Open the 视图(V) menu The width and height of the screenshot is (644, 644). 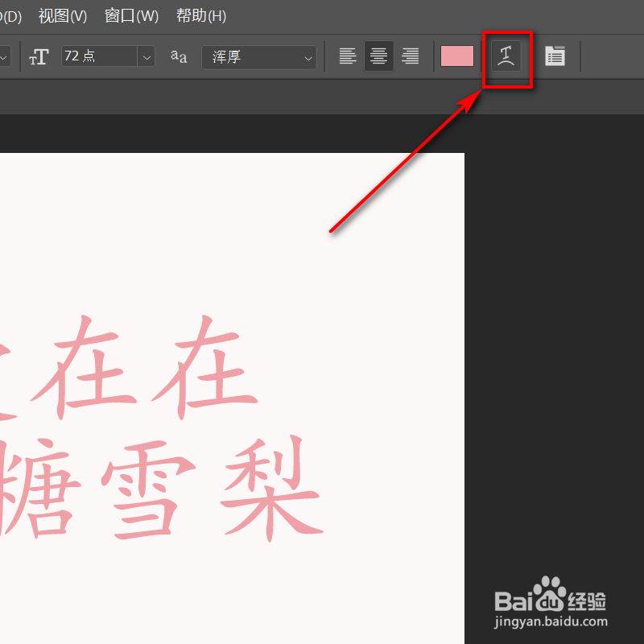(x=63, y=16)
